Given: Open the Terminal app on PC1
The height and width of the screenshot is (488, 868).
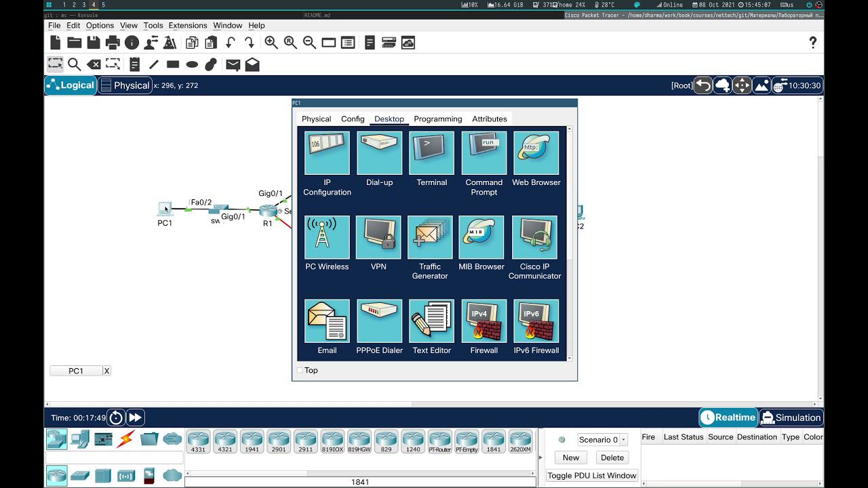Looking at the screenshot, I should 431,153.
